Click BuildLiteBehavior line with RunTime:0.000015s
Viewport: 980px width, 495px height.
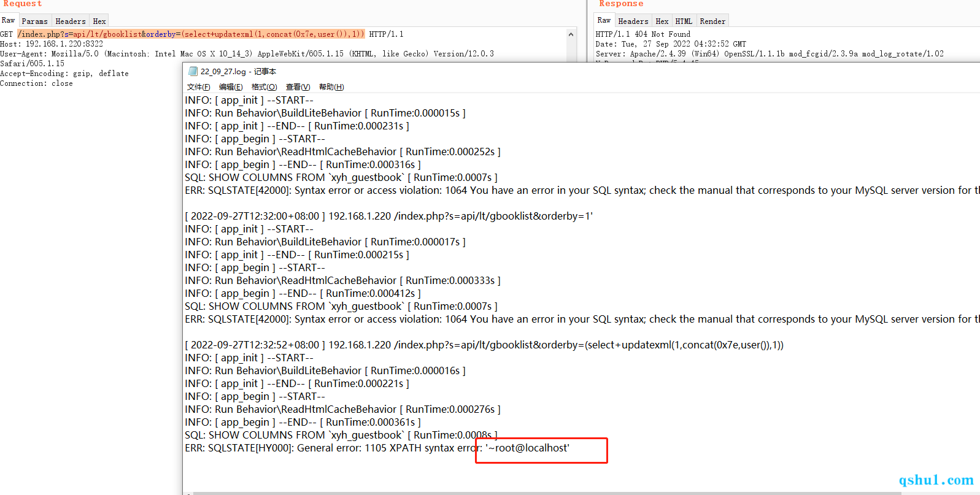pyautogui.click(x=325, y=113)
